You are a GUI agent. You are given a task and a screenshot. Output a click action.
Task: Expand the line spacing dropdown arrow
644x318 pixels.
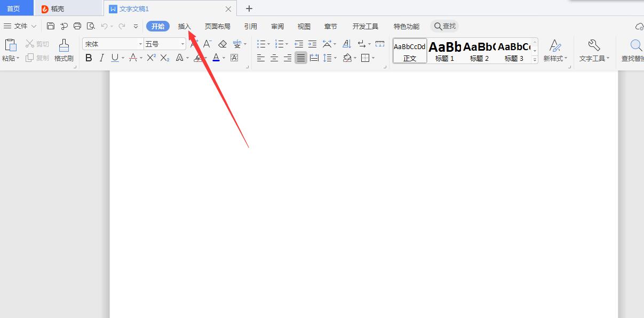click(336, 58)
